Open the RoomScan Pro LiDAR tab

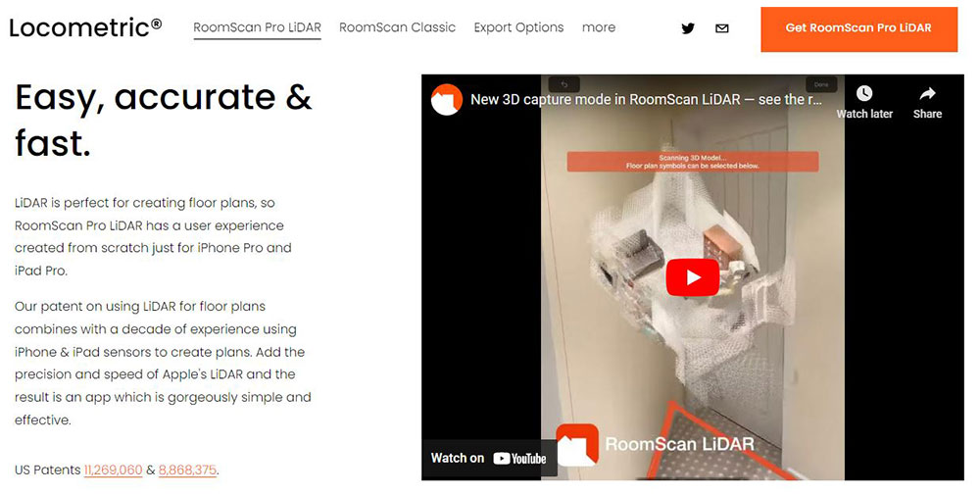tap(257, 27)
